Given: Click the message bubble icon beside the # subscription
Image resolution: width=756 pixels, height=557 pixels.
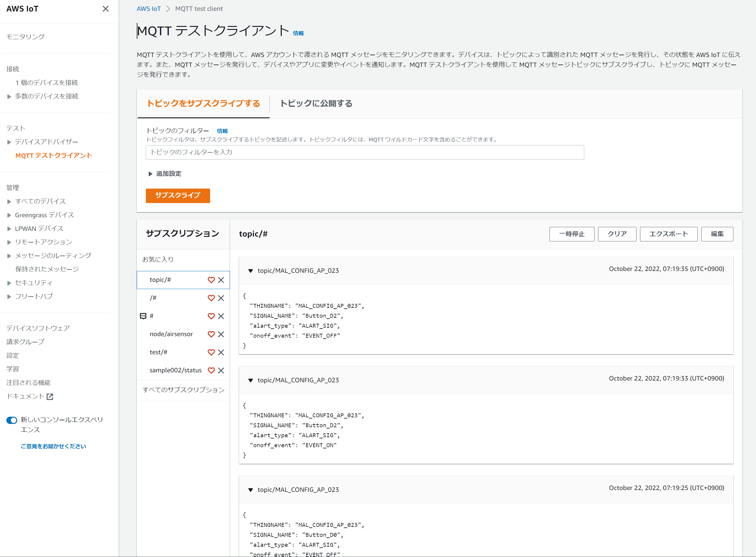Looking at the screenshot, I should pos(143,316).
